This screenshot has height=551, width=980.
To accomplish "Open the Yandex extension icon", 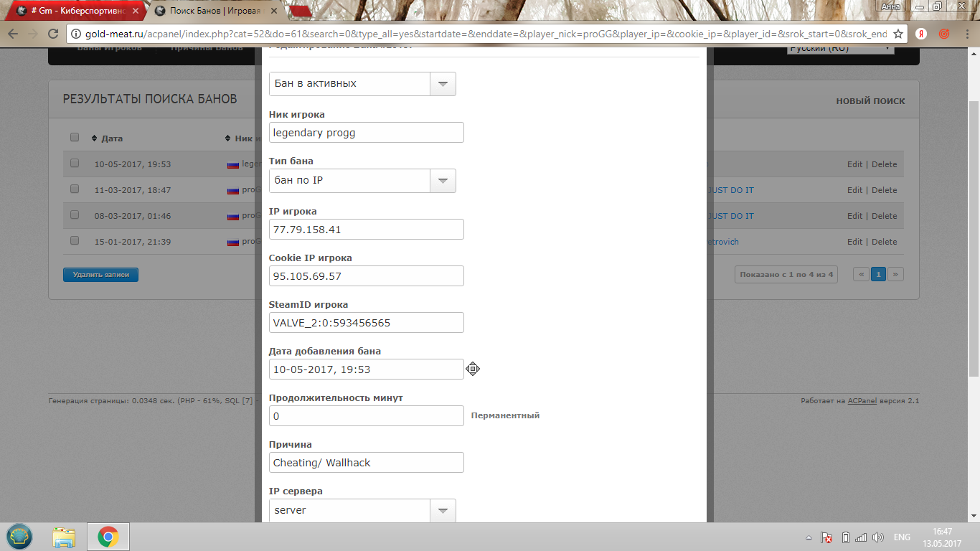I will (x=921, y=34).
